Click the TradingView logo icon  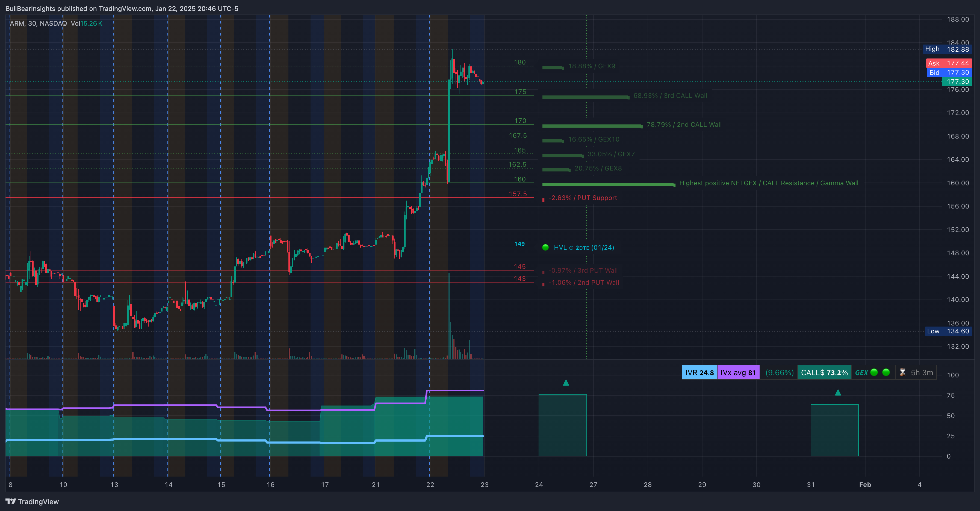[11, 501]
